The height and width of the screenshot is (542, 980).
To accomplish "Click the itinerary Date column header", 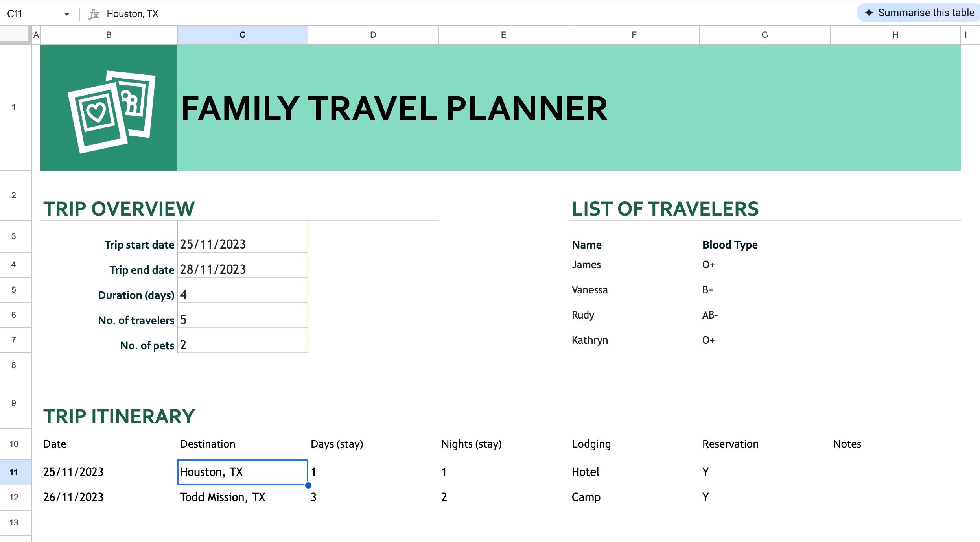I will point(55,444).
